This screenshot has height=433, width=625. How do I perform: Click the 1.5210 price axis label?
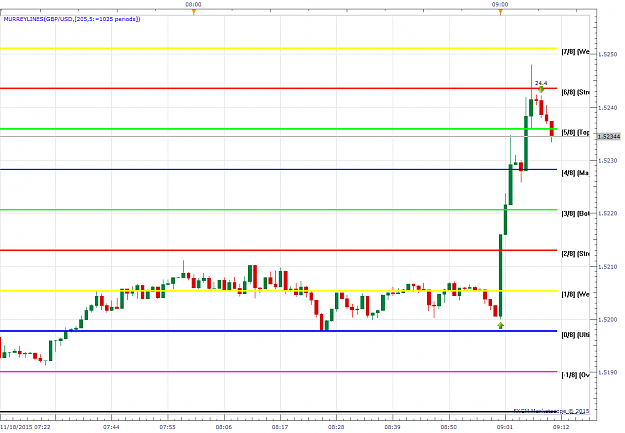(x=607, y=267)
